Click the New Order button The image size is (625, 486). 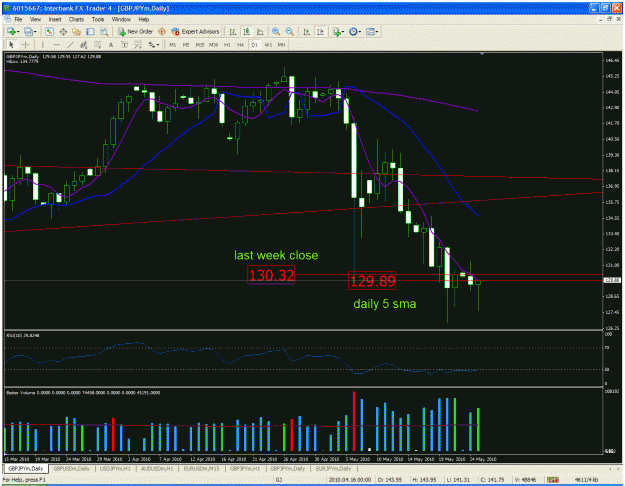click(x=136, y=31)
